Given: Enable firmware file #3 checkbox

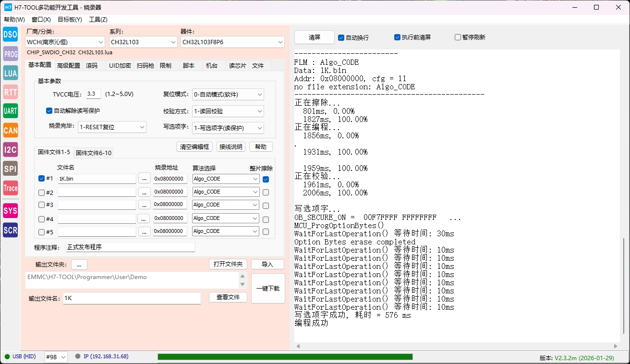Looking at the screenshot, I should [x=41, y=205].
